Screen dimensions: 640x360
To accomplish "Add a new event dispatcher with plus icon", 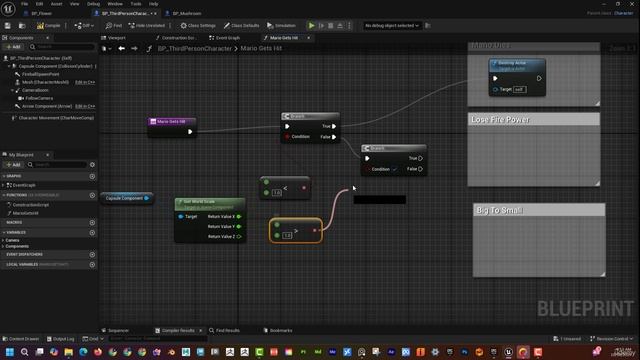I will pos(92,255).
